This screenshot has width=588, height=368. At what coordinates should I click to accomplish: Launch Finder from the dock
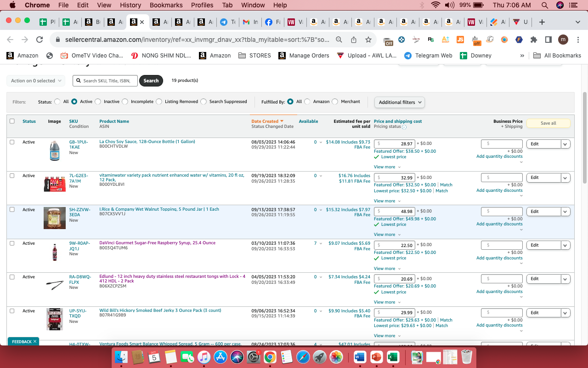point(121,356)
